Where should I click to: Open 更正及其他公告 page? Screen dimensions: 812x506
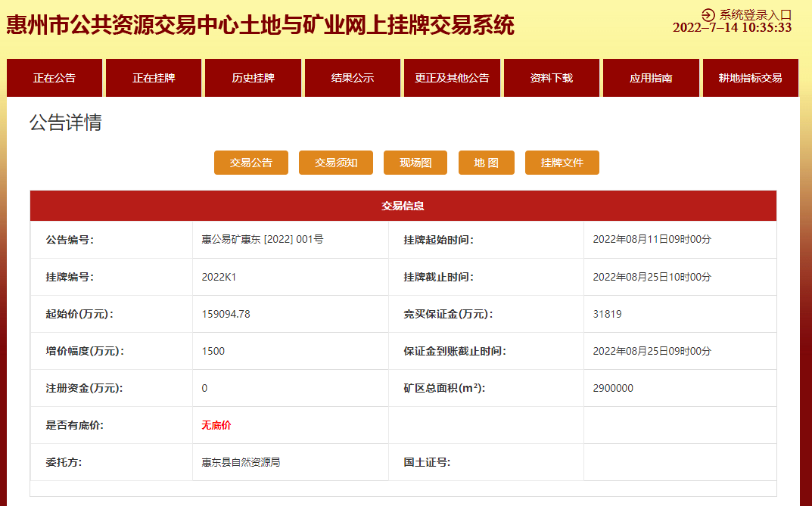point(453,77)
